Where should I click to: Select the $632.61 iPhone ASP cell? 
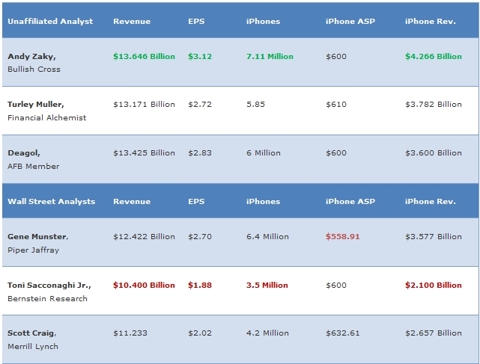(x=343, y=333)
